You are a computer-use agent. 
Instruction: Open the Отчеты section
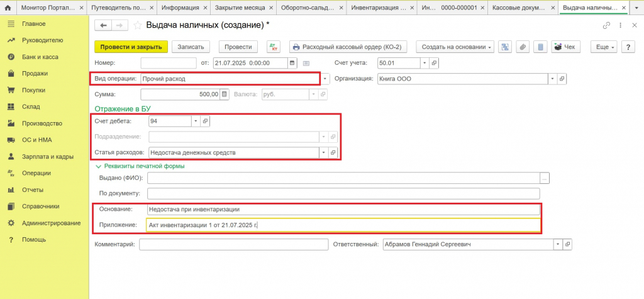33,190
